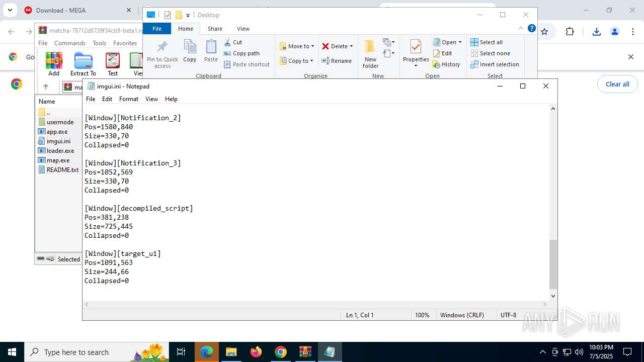644x362 pixels.
Task: Open Chrome profile avatar icon
Action: tap(615, 32)
